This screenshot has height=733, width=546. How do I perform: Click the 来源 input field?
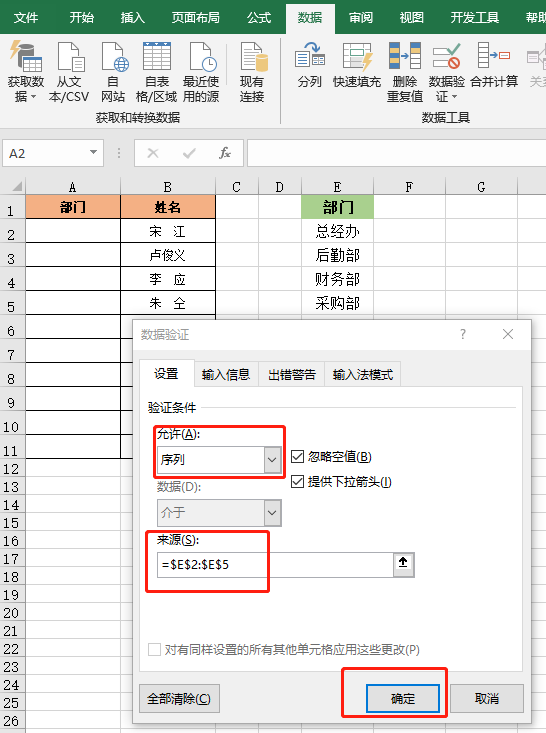[276, 564]
